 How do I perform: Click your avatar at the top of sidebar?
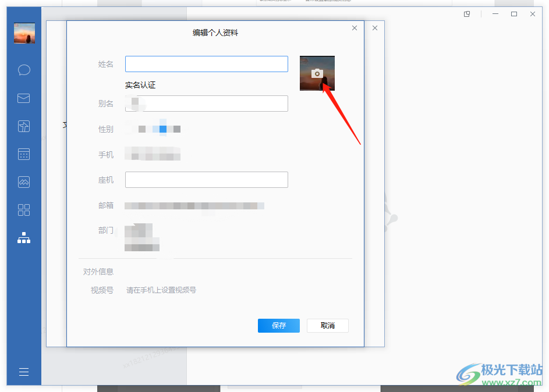(x=24, y=33)
